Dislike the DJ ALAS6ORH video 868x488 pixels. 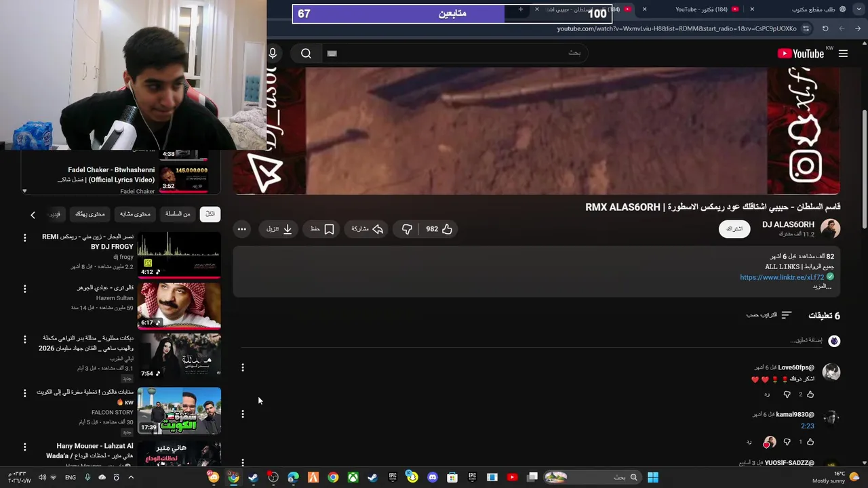pos(407,229)
